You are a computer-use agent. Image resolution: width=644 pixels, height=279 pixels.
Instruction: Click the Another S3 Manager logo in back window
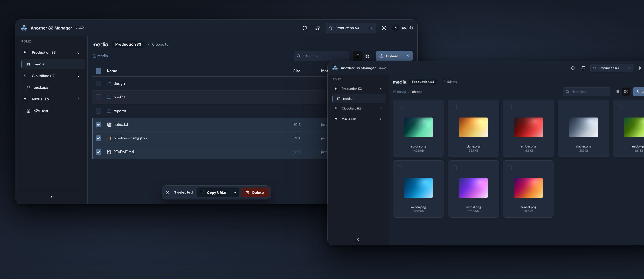coord(24,28)
